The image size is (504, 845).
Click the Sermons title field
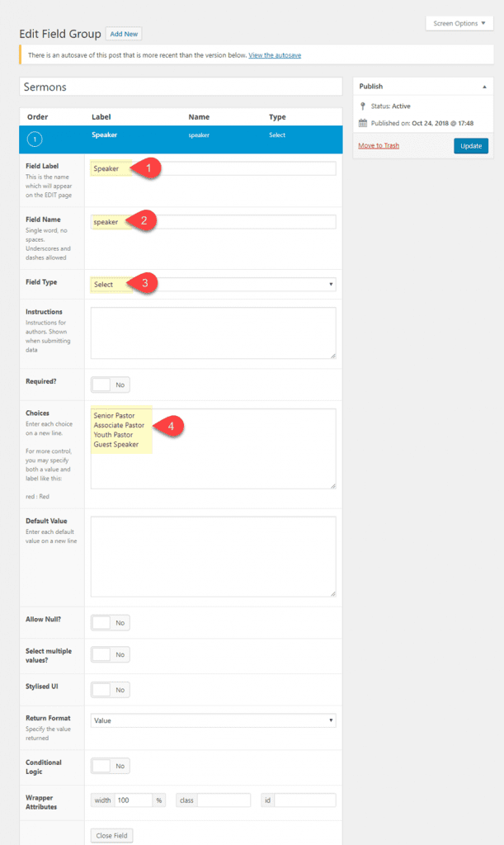[x=181, y=87]
